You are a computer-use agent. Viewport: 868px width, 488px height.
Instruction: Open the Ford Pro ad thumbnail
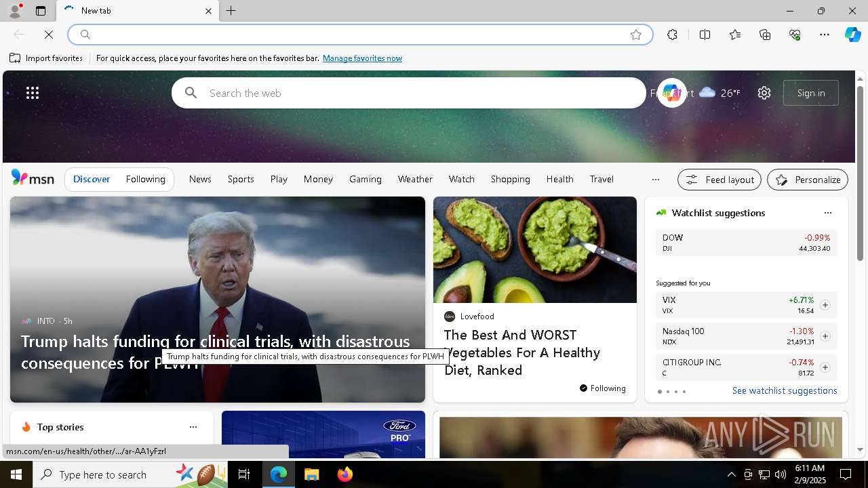[323, 434]
